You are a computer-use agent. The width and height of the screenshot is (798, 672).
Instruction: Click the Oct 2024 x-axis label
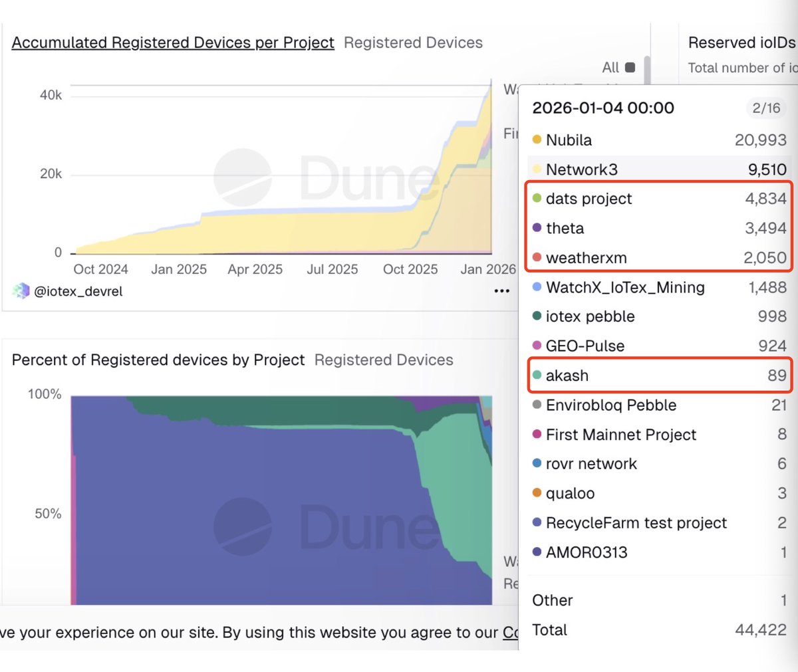click(100, 269)
